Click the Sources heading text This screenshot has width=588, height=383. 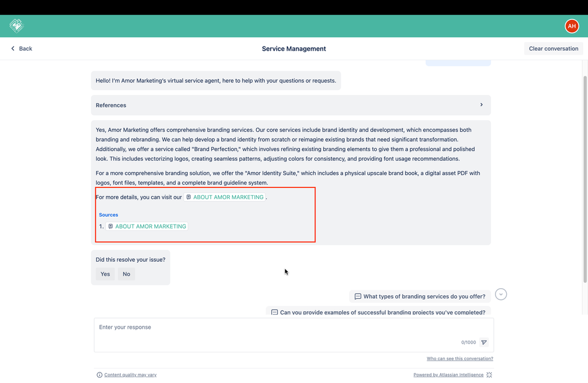108,215
